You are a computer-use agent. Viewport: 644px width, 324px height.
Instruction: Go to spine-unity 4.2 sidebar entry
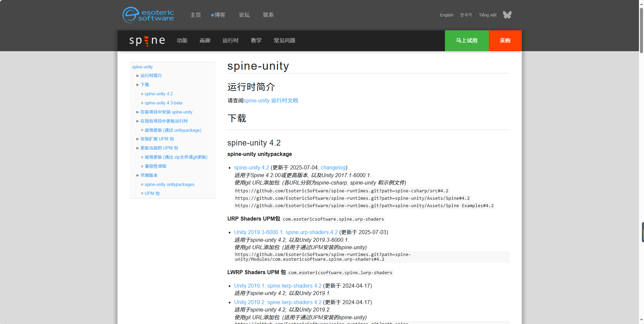(159, 94)
